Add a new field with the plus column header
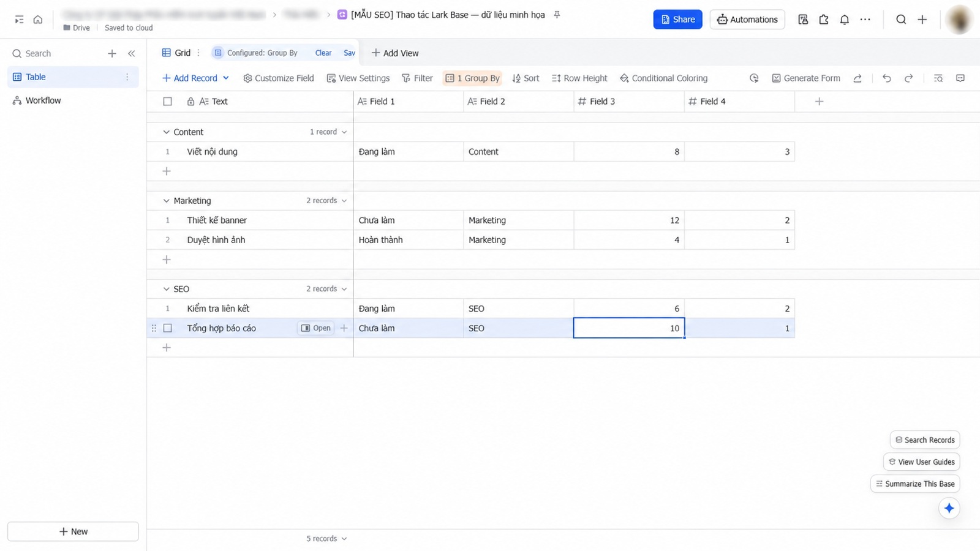The height and width of the screenshot is (551, 980). point(819,102)
